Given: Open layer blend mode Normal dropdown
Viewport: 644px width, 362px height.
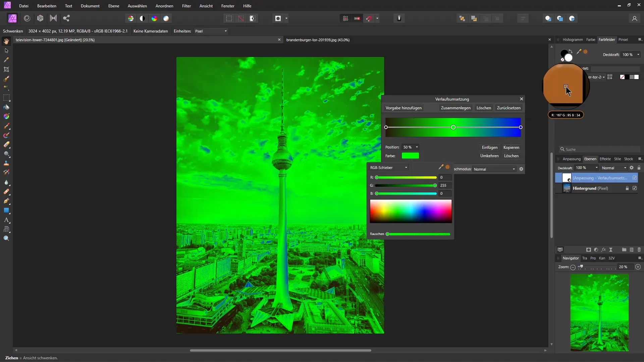Looking at the screenshot, I should pyautogui.click(x=614, y=168).
